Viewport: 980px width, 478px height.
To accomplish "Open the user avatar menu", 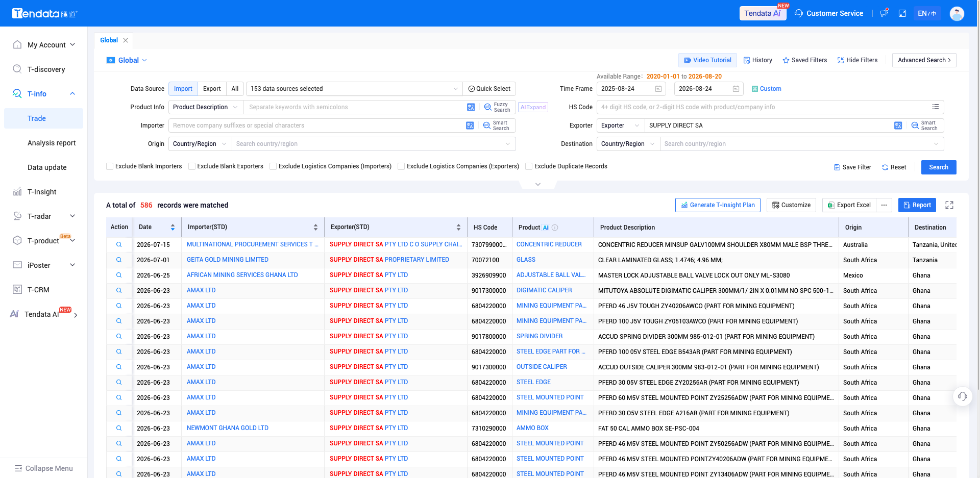I will pos(957,13).
